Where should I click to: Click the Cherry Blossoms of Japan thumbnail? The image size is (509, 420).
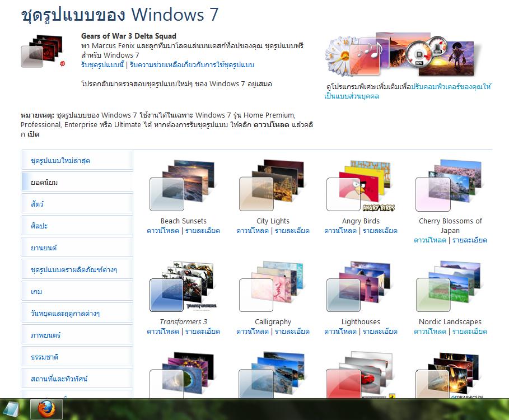(449, 185)
